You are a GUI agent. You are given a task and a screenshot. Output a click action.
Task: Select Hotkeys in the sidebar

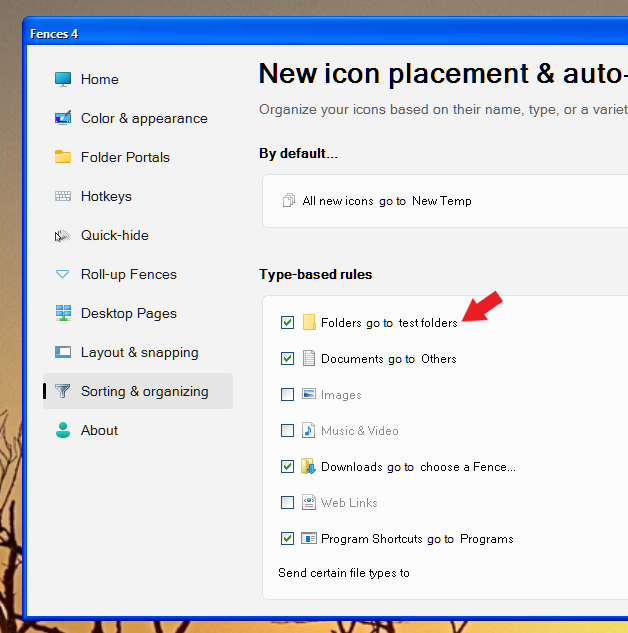[x=138, y=196]
